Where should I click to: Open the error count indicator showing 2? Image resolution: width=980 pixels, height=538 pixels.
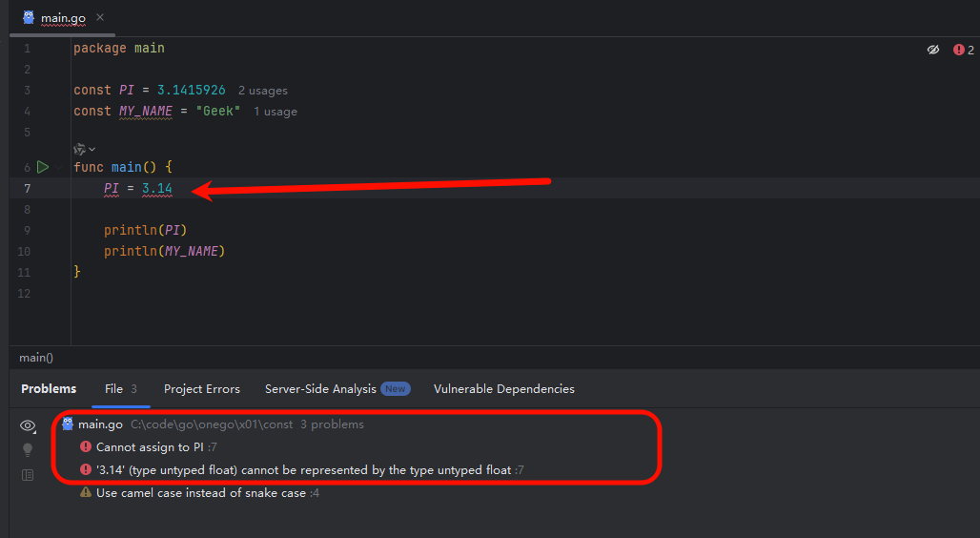pos(963,50)
